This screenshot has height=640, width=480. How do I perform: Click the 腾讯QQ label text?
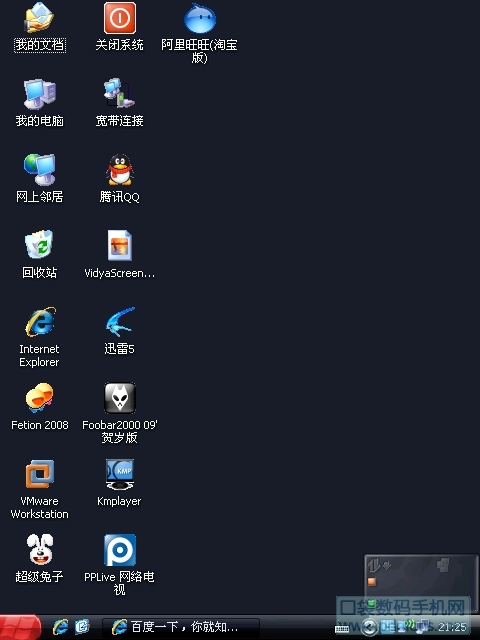click(120, 197)
